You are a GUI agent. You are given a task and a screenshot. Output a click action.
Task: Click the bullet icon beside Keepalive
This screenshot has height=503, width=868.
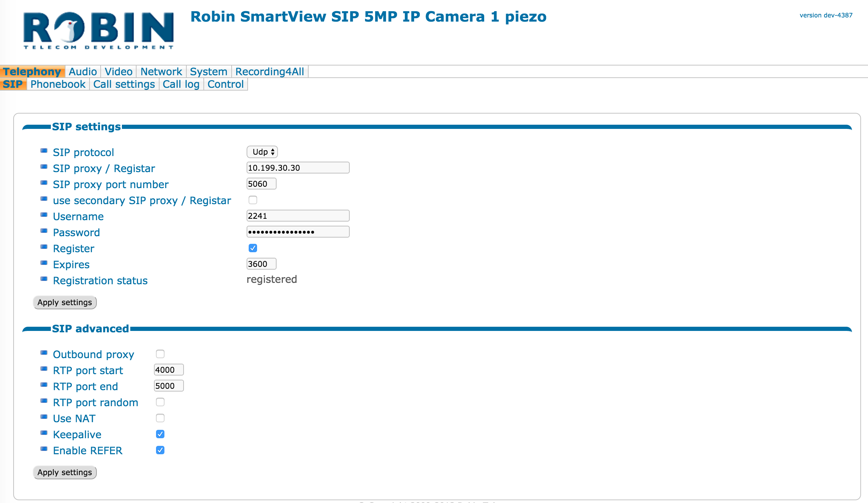click(x=44, y=433)
